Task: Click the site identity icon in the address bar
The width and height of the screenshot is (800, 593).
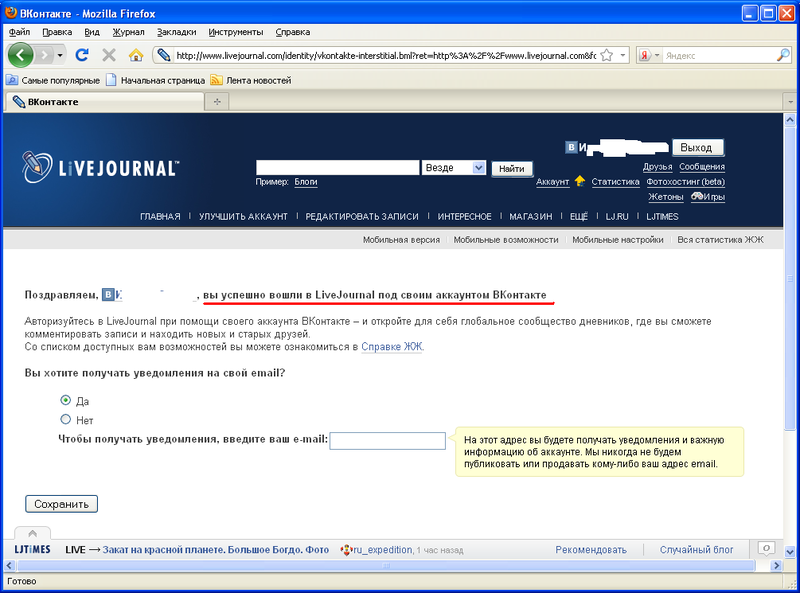Action: pyautogui.click(x=163, y=55)
